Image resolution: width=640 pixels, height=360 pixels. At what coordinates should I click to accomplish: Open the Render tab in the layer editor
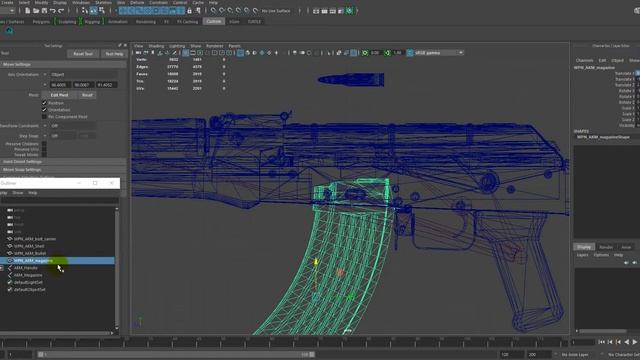[606, 247]
